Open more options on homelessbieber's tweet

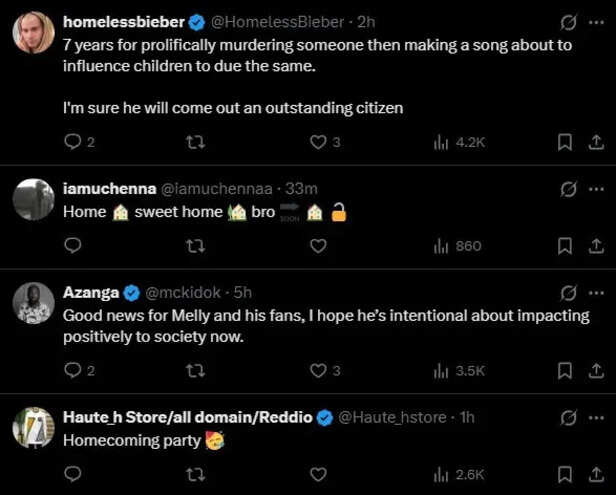point(597,21)
